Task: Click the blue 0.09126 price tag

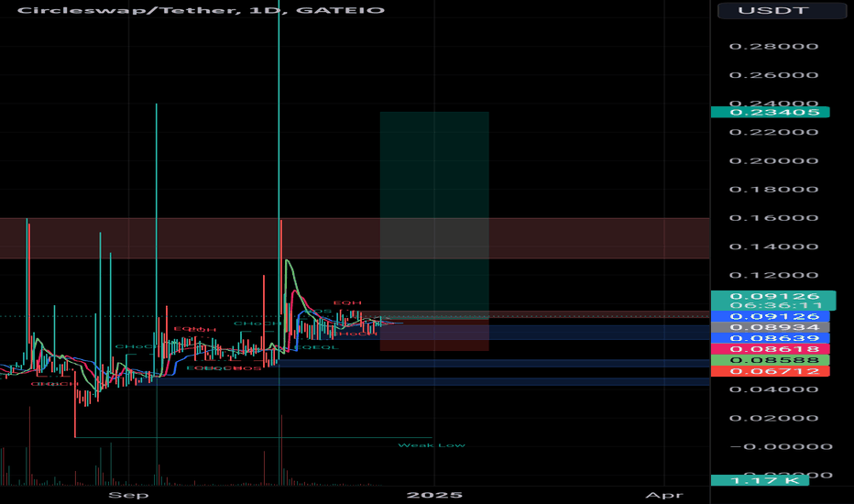Action: point(770,316)
